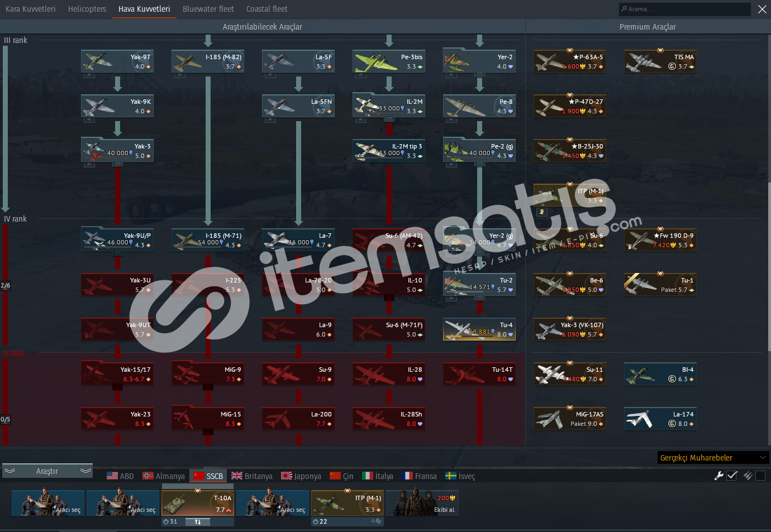Image resolution: width=771 pixels, height=532 pixels.
Task: Select the Pe-3bis aircraft card
Action: point(389,61)
